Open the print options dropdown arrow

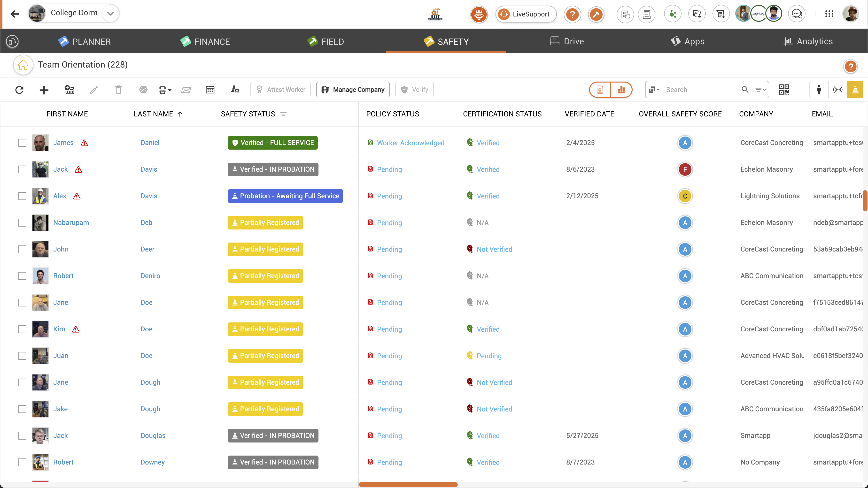(x=170, y=90)
